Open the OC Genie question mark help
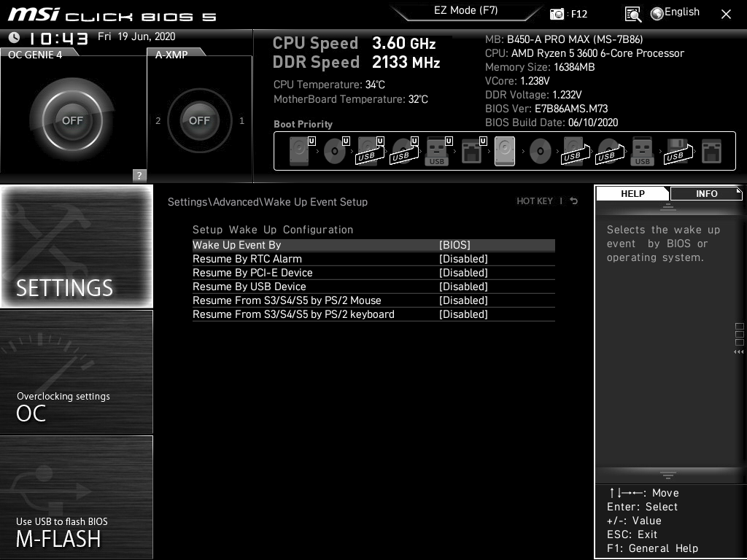Image resolution: width=747 pixels, height=560 pixels. 139,175
